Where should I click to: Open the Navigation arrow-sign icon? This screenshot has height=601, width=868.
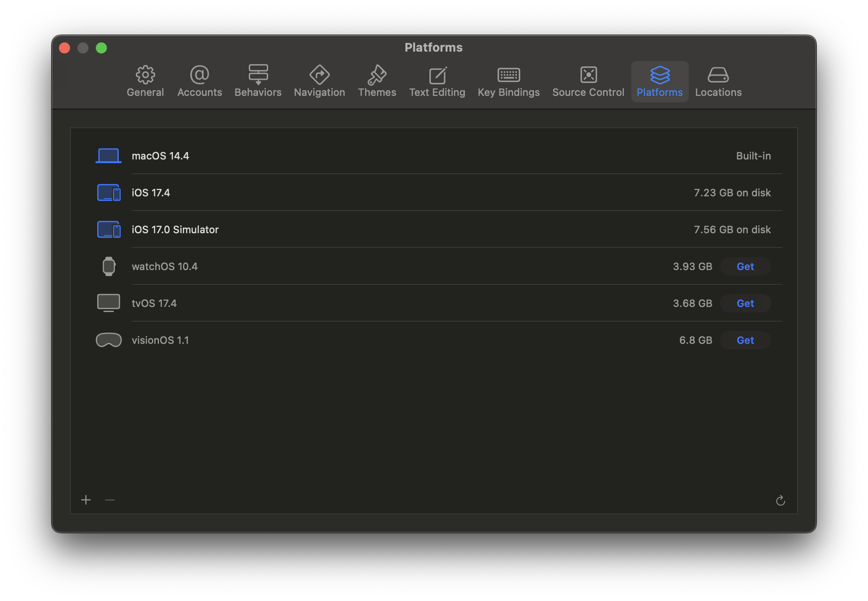(319, 75)
